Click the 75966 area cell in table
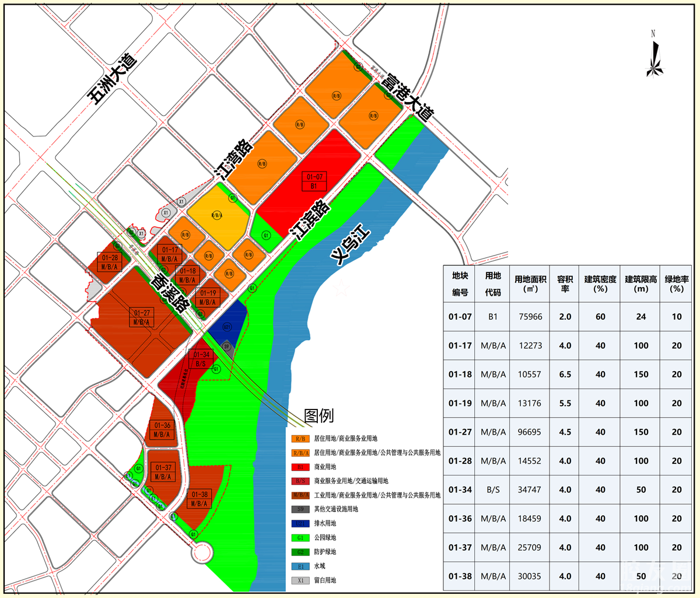This screenshot has width=700, height=598. pos(530,317)
